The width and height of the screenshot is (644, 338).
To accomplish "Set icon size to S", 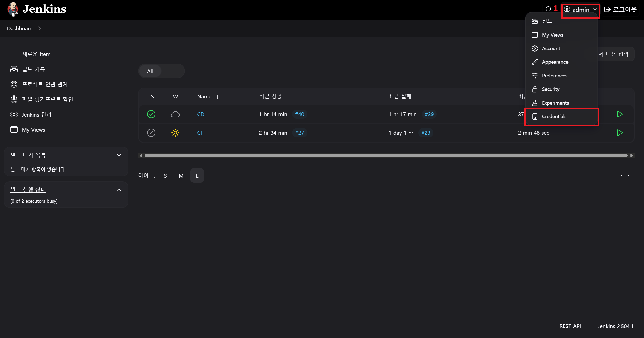I will (x=165, y=176).
